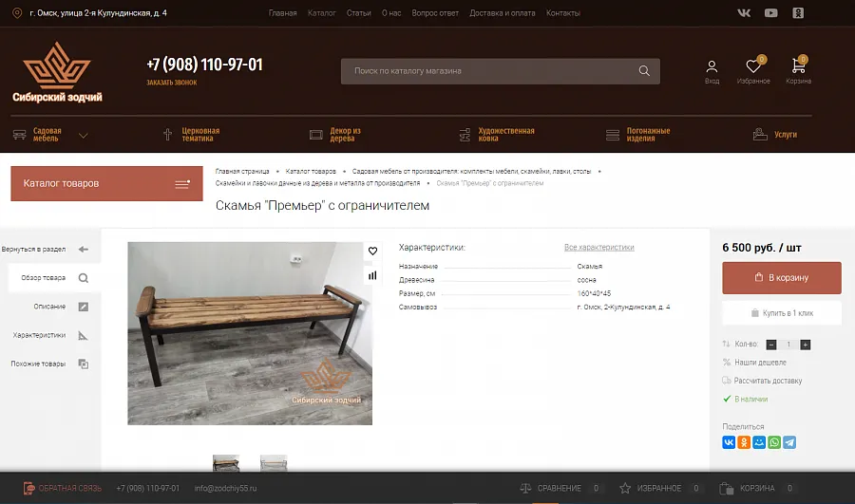Click the Каталог товаров breadcrumb
Screen dimensions: 855x504
tap(311, 171)
